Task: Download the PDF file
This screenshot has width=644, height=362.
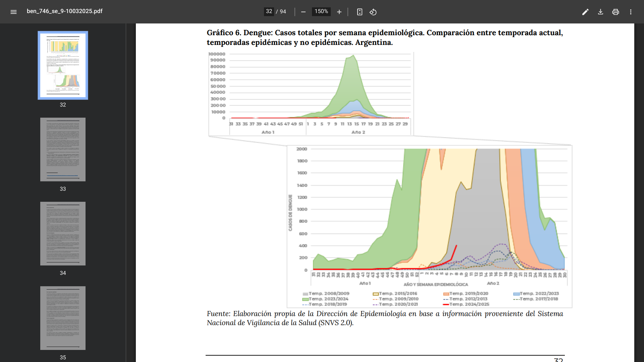Action: coord(600,12)
